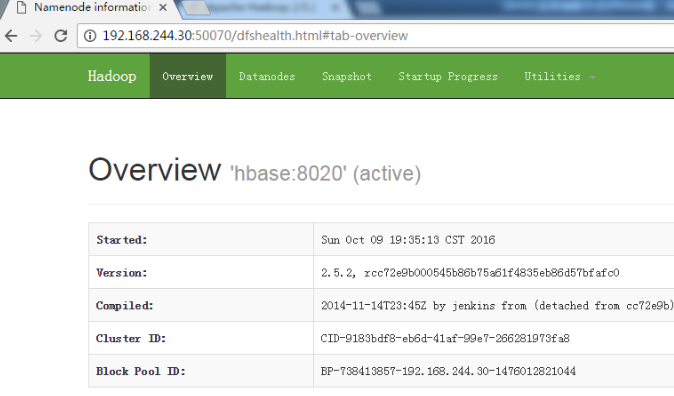This screenshot has width=674, height=396.
Task: Click the 'hbase:8020' (active) subtitle
Action: (x=325, y=174)
